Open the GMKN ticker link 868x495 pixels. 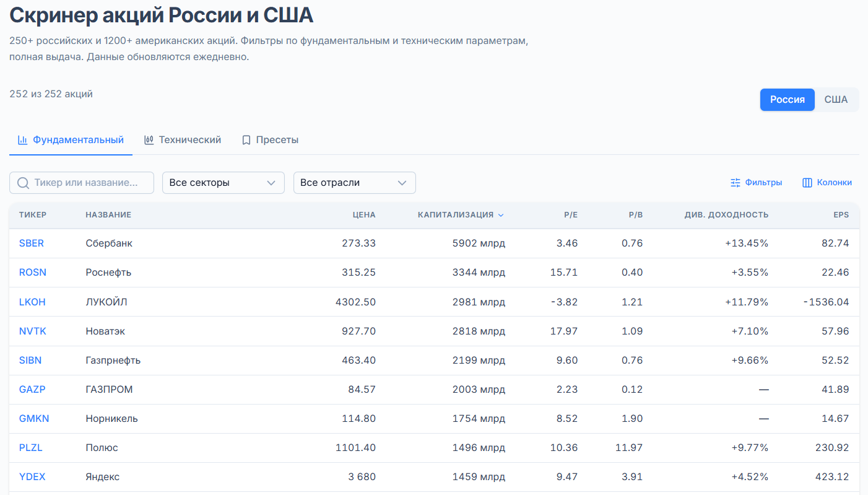(x=34, y=419)
